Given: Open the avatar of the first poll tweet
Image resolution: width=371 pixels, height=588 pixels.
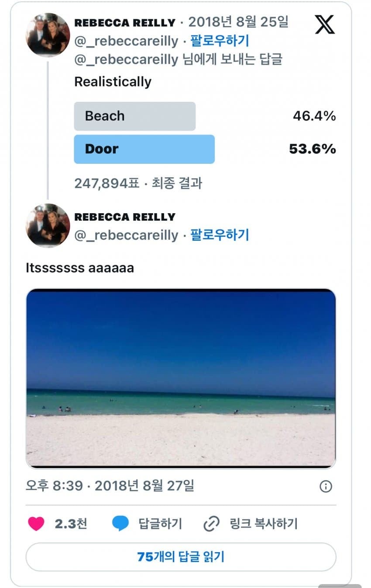Looking at the screenshot, I should [x=48, y=35].
